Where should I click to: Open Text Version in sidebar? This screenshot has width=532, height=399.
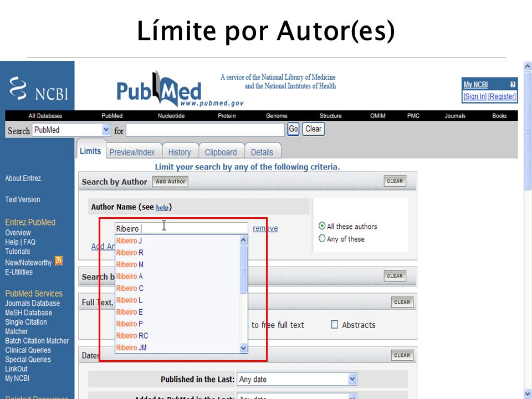[22, 199]
